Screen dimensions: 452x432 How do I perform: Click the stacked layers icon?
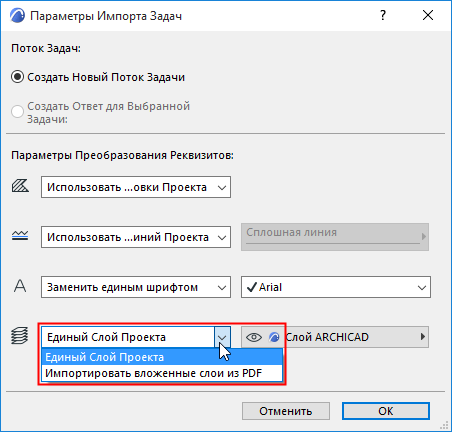pyautogui.click(x=20, y=335)
